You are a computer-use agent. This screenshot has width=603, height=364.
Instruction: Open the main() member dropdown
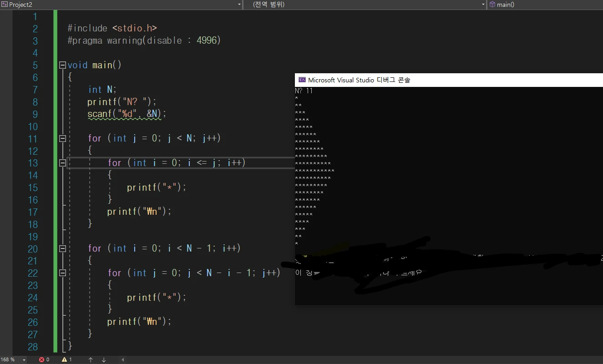545,5
